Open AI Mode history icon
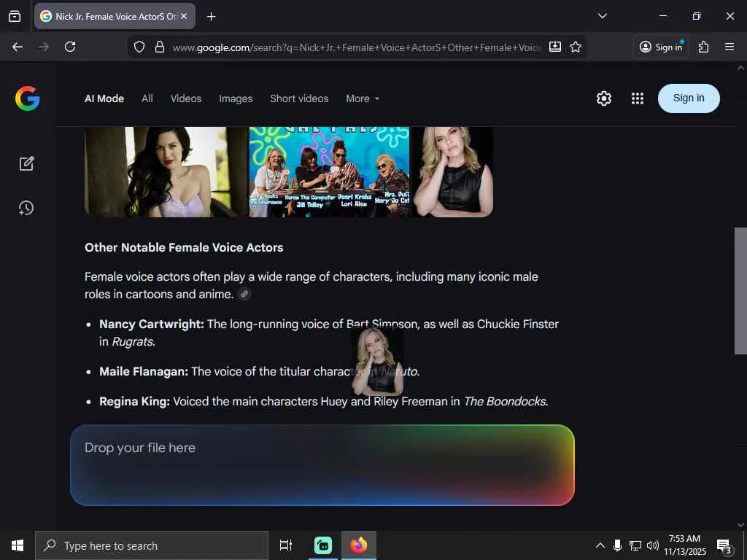 coord(26,208)
